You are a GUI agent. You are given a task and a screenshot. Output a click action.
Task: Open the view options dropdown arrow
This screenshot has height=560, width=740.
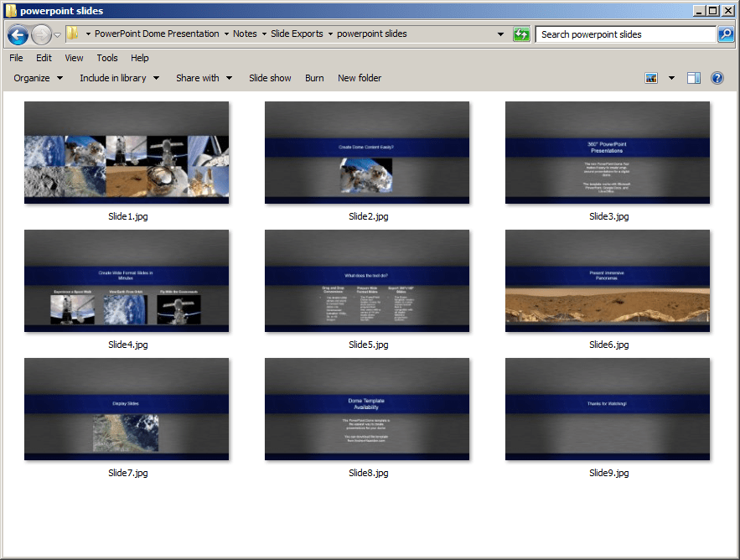click(671, 78)
